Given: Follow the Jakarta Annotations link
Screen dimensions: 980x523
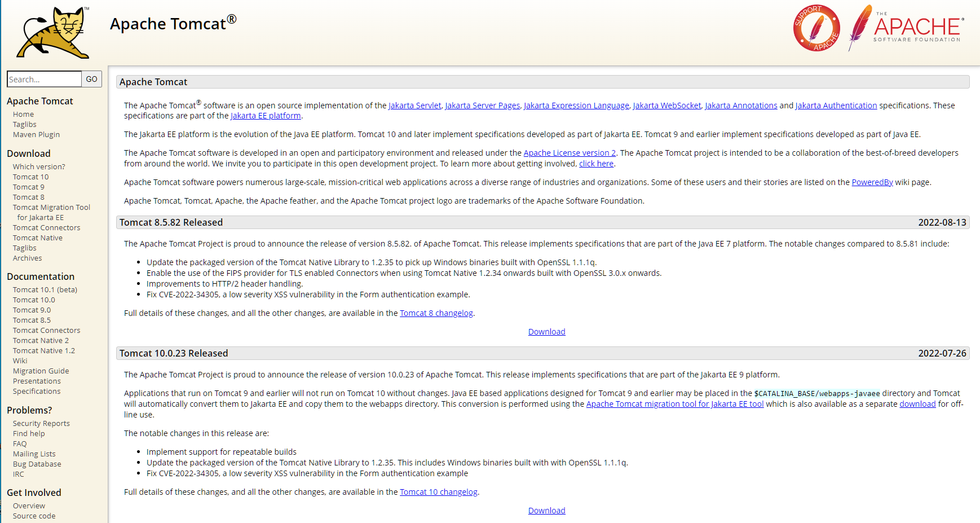Looking at the screenshot, I should pos(741,106).
